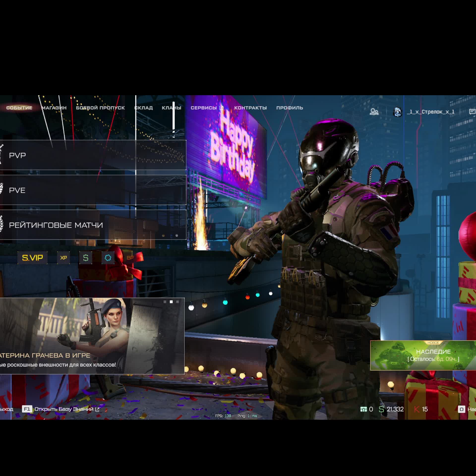The width and height of the screenshot is (476, 476).
Task: Click the green dollar booster icon
Action: [86, 258]
